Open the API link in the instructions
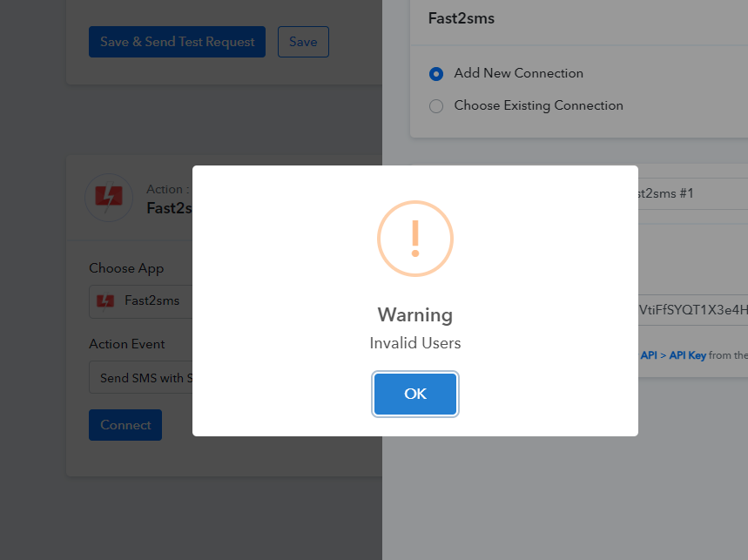 coord(649,355)
